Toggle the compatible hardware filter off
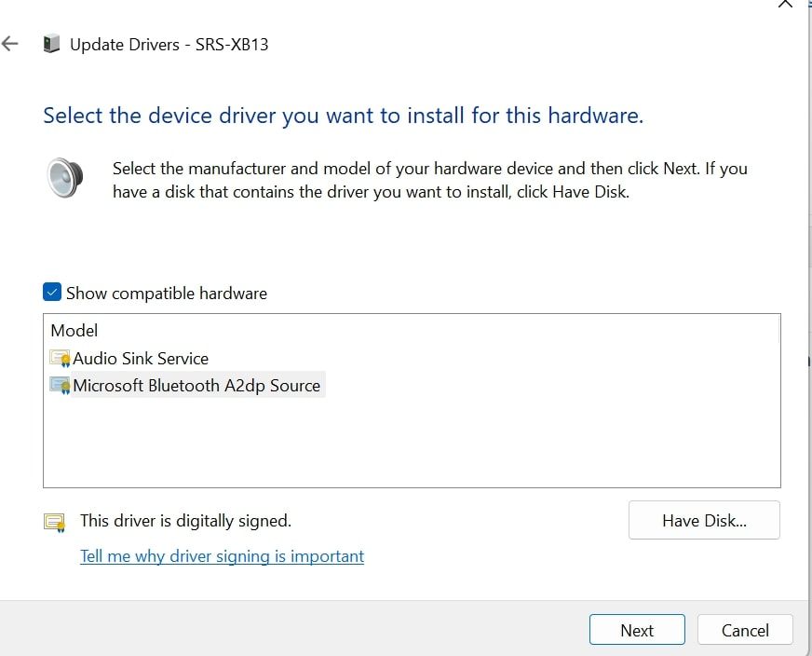 point(51,292)
